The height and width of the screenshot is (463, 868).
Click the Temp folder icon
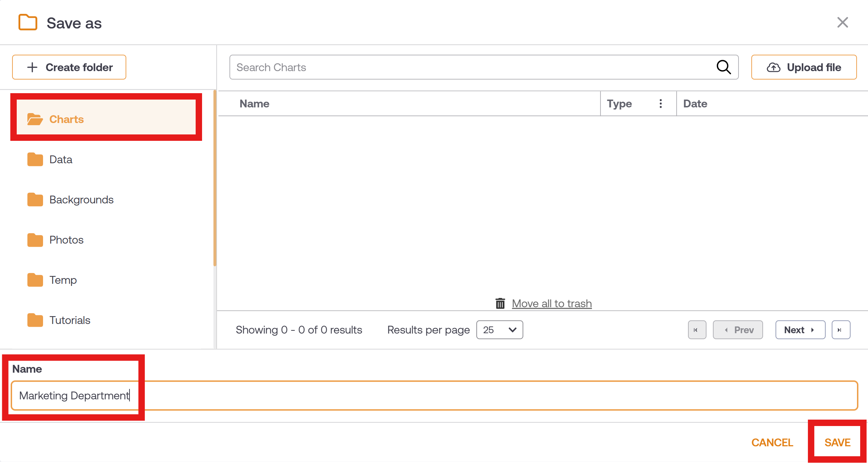[x=35, y=280]
